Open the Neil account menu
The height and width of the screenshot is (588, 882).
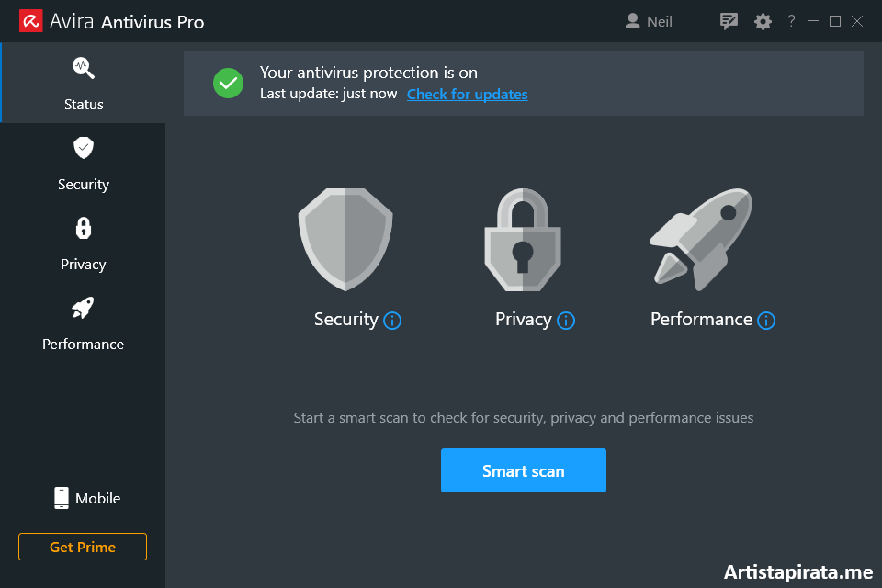pyautogui.click(x=649, y=20)
